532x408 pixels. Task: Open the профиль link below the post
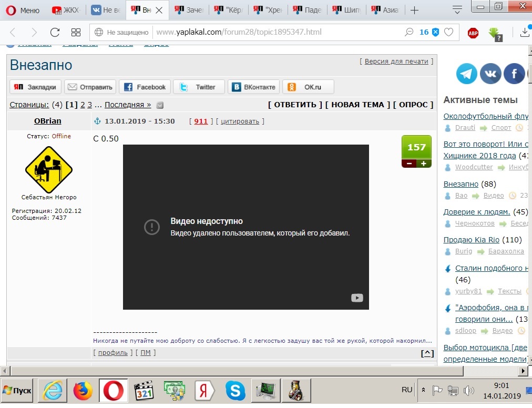click(x=112, y=353)
